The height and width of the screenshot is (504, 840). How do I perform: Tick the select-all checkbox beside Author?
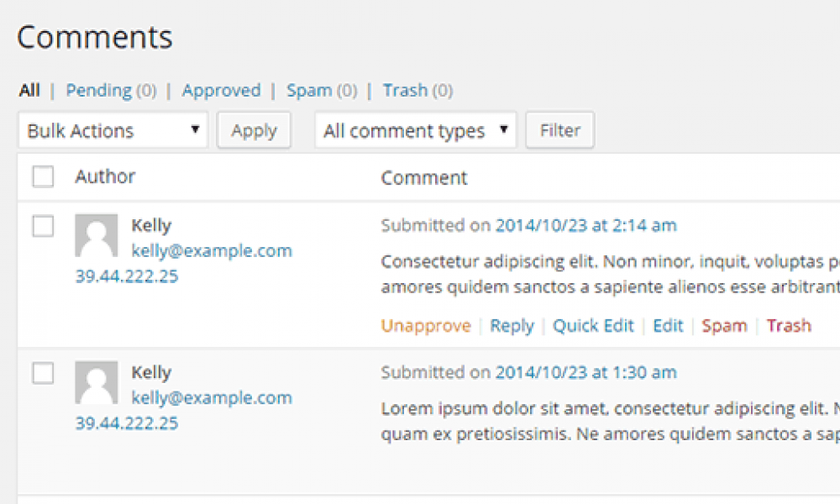click(x=43, y=176)
